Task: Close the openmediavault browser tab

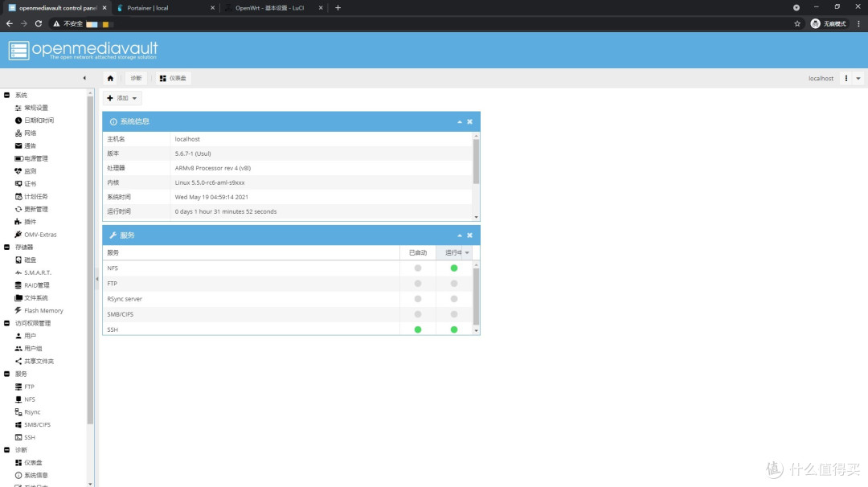Action: [x=104, y=8]
